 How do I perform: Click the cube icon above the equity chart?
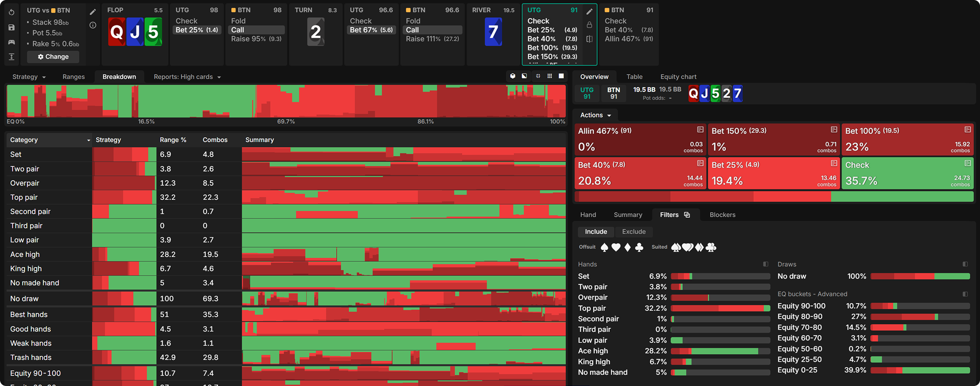(x=513, y=76)
